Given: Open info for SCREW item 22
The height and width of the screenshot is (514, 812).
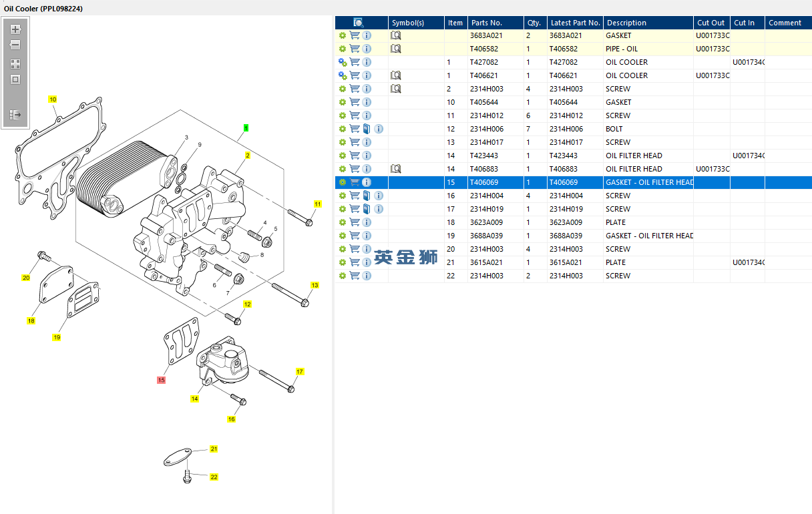Looking at the screenshot, I should click(x=367, y=276).
